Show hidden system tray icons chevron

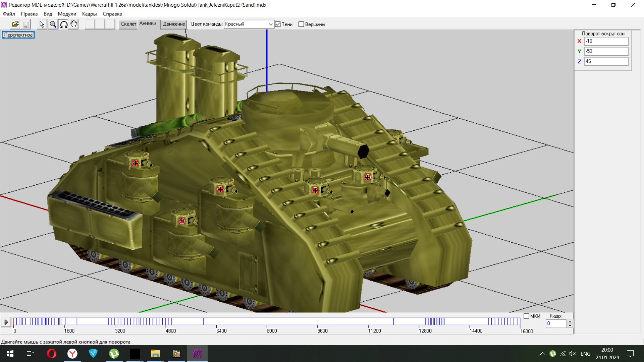(542, 354)
